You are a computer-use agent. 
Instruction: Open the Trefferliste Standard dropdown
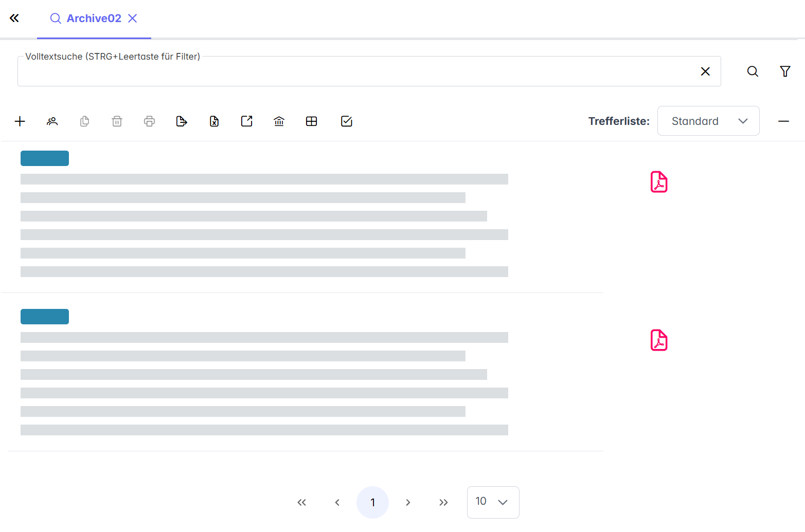pos(708,121)
